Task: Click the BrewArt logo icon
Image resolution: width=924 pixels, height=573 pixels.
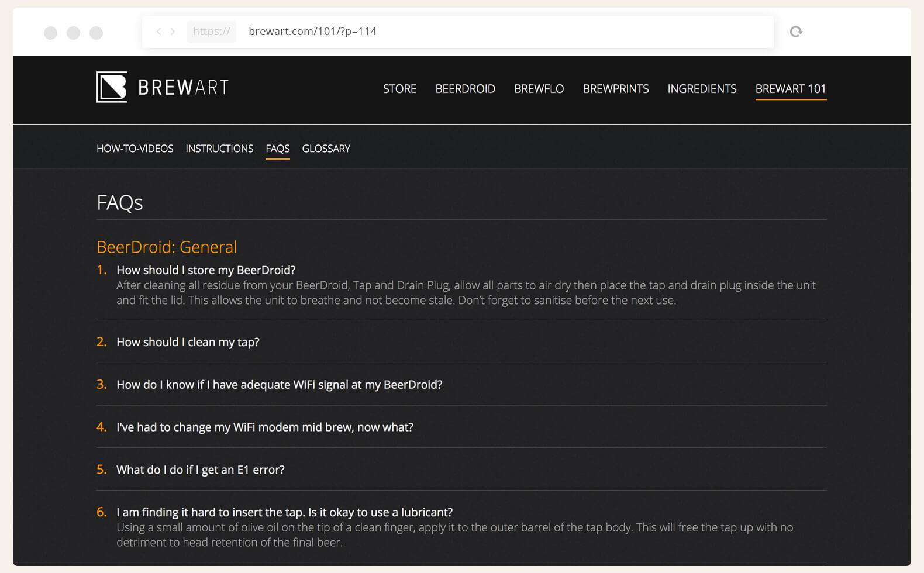Action: pos(112,87)
